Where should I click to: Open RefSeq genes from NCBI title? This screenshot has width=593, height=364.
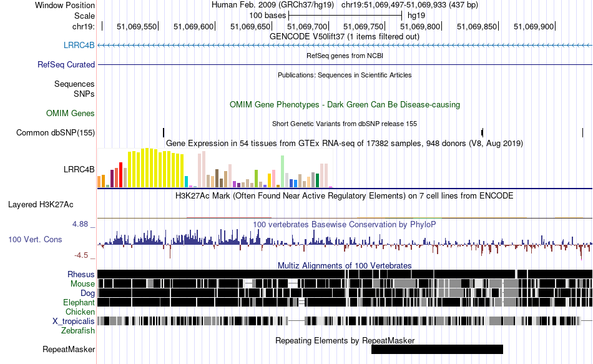coord(345,56)
